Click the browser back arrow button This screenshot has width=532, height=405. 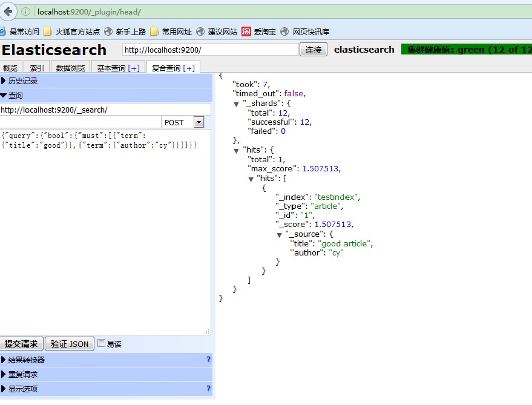tap(8, 12)
